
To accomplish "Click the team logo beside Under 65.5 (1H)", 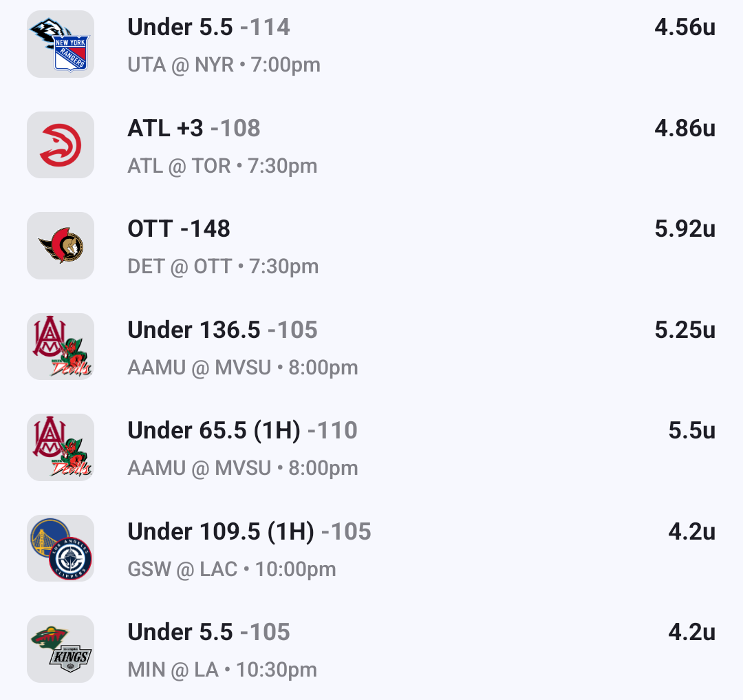I will tap(61, 447).
